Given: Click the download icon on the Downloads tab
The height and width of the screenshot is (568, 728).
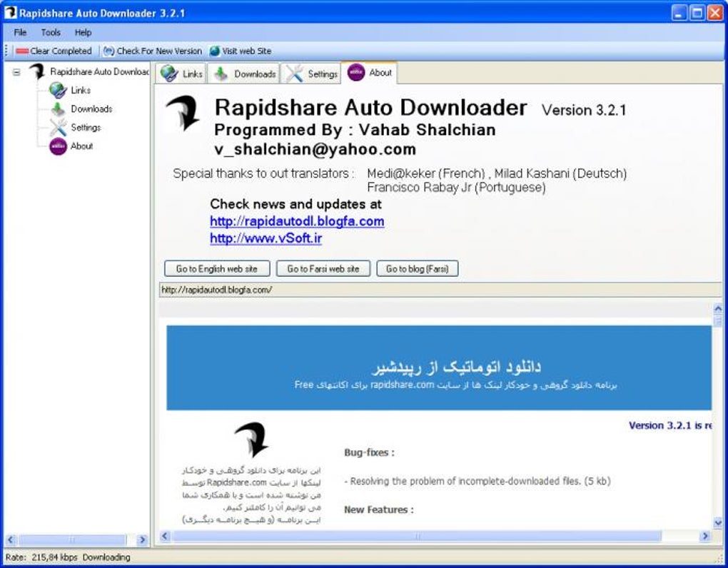Looking at the screenshot, I should (221, 73).
